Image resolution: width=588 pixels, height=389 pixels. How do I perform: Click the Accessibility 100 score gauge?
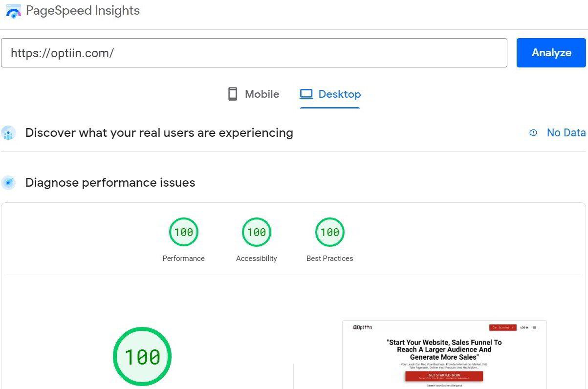coord(256,232)
